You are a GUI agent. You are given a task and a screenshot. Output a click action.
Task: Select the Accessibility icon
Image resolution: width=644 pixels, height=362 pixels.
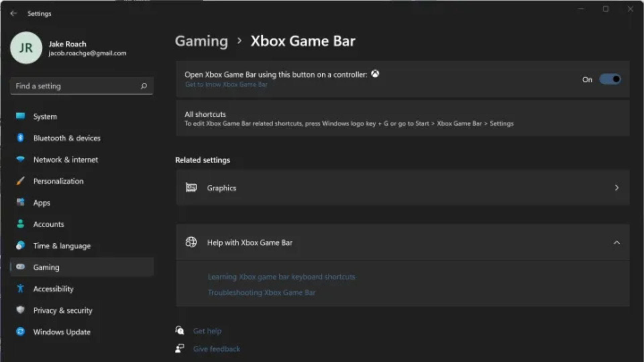(x=20, y=289)
